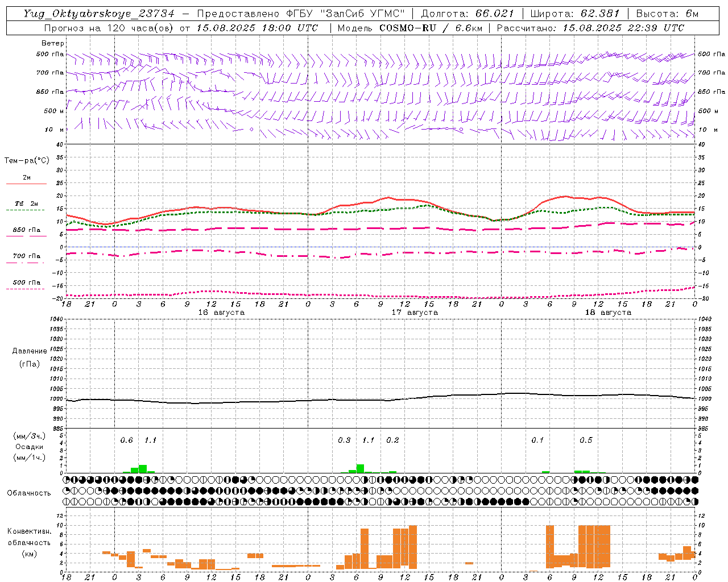
Task: Click the forecast span "Прогноз на 120 часа(ов)"
Action: (109, 28)
